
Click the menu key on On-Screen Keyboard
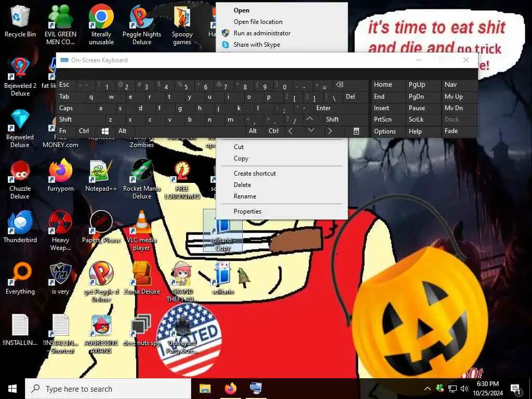click(356, 131)
